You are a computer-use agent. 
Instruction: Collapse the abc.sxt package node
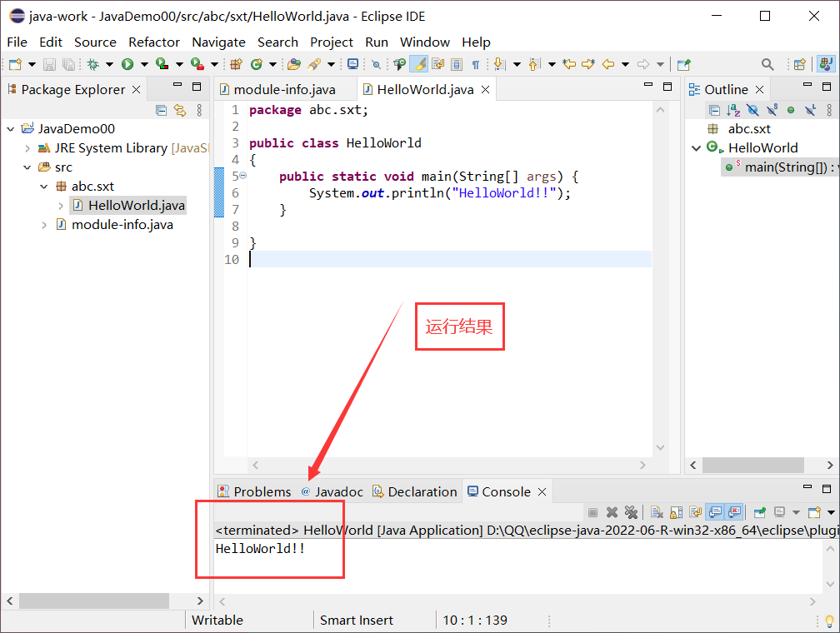44,187
